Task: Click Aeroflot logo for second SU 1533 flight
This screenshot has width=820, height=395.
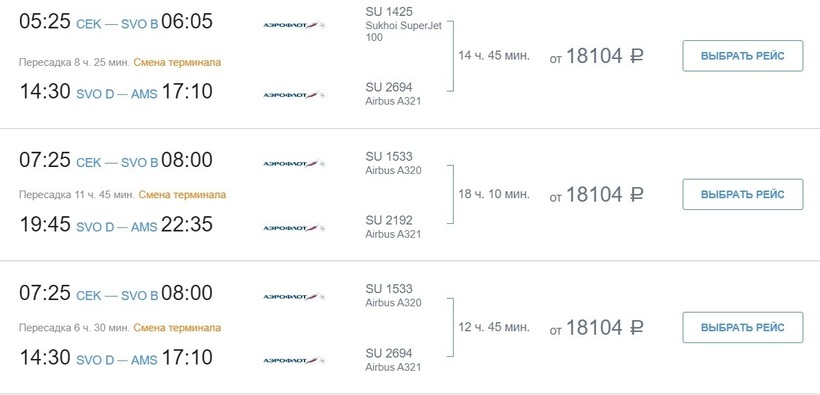Action: coord(293,296)
